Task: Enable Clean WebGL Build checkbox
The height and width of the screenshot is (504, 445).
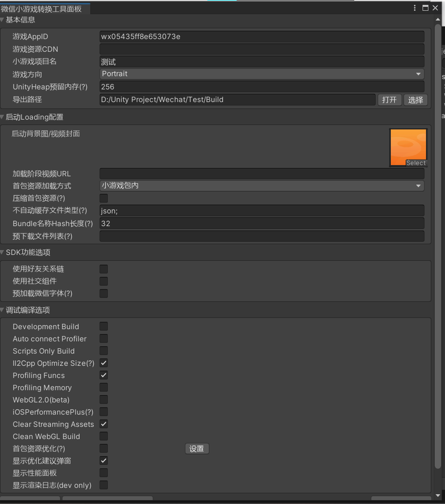Action: click(104, 436)
